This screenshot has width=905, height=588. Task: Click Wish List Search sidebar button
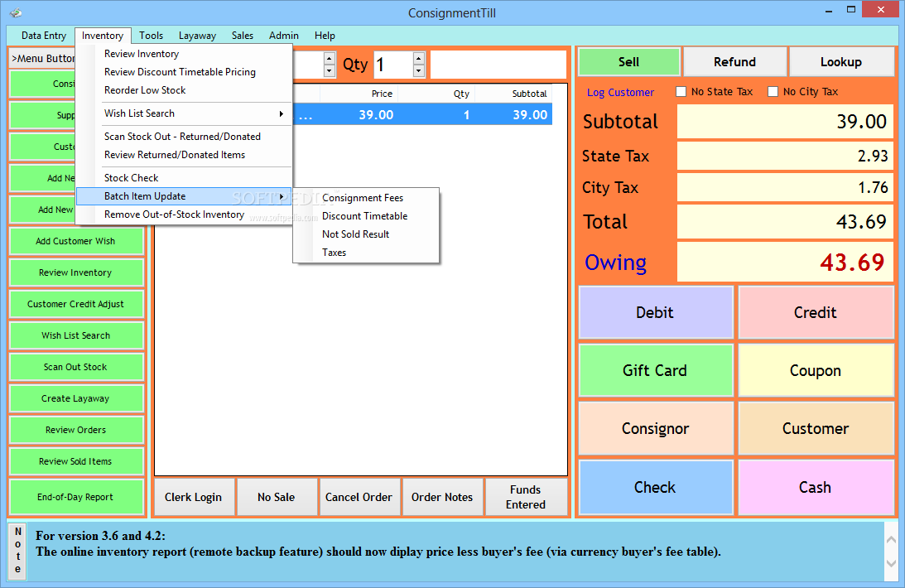coord(75,335)
